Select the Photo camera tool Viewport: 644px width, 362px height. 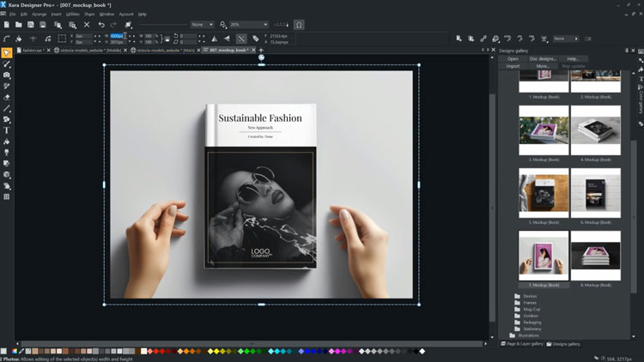point(7,75)
